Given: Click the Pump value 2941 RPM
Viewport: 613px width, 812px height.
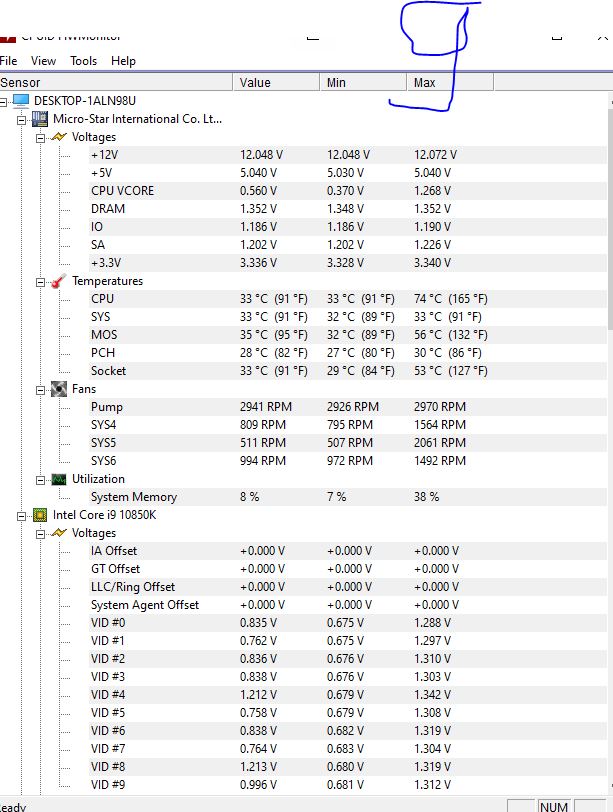Looking at the screenshot, I should [x=266, y=407].
